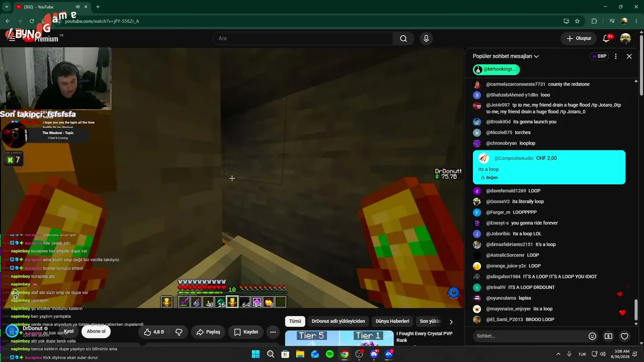Click chat username @El_Santi_P2013

pos(505,320)
